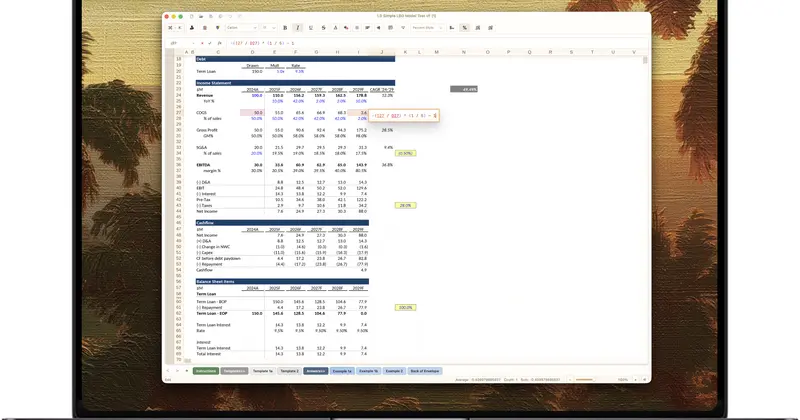Switch to the gray Template sheet tab
The height and width of the screenshot is (420, 800).
(x=234, y=371)
